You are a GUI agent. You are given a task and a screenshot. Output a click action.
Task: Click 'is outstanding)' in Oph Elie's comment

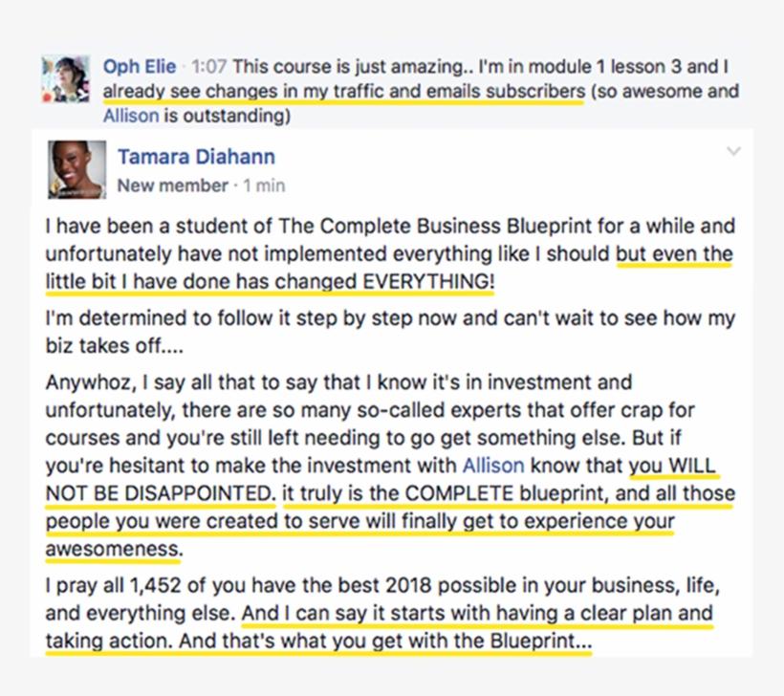[227, 116]
